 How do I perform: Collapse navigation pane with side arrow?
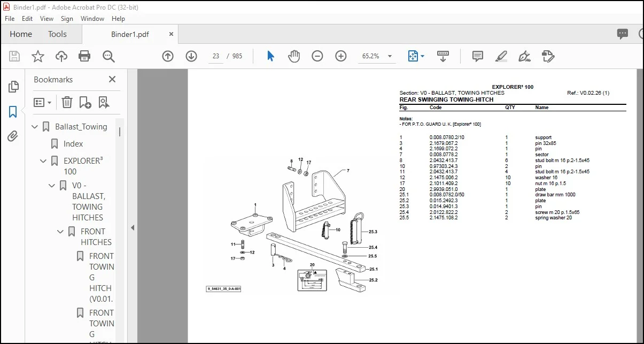coord(133,227)
